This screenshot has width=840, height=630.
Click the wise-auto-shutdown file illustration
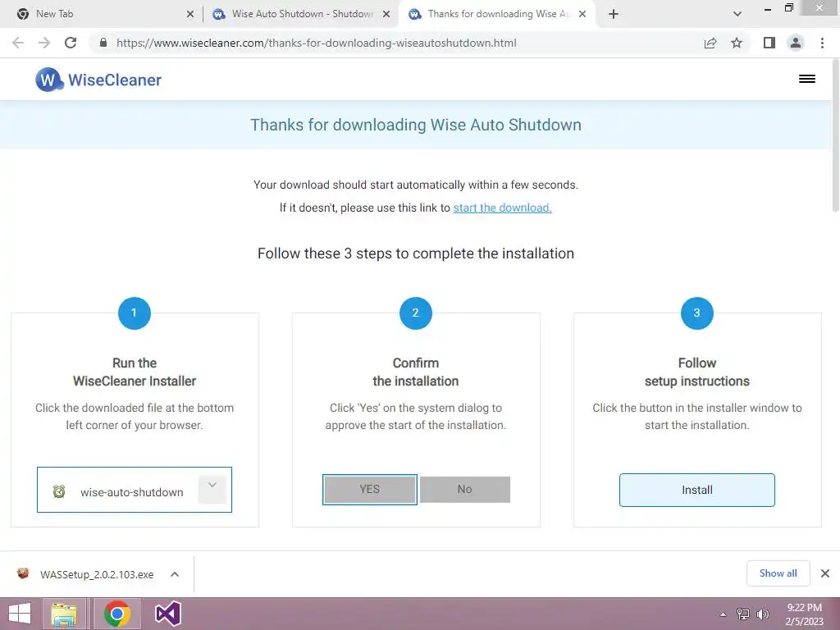tap(135, 490)
